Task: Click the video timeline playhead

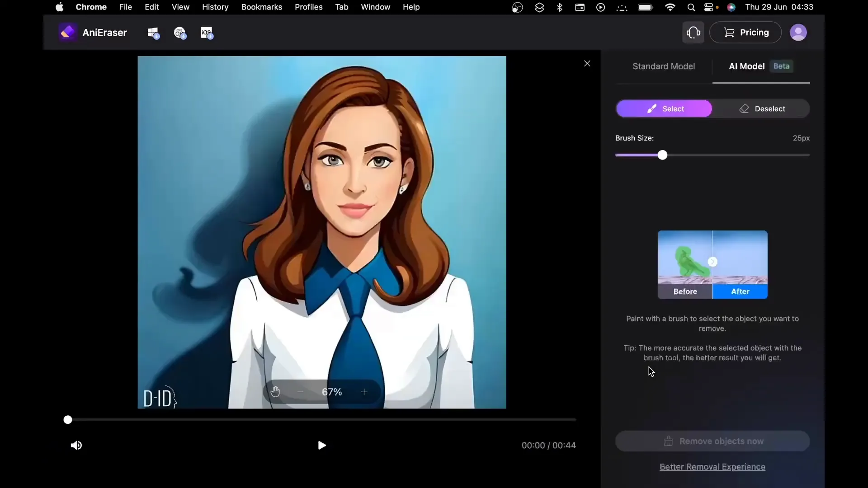Action: pos(68,420)
